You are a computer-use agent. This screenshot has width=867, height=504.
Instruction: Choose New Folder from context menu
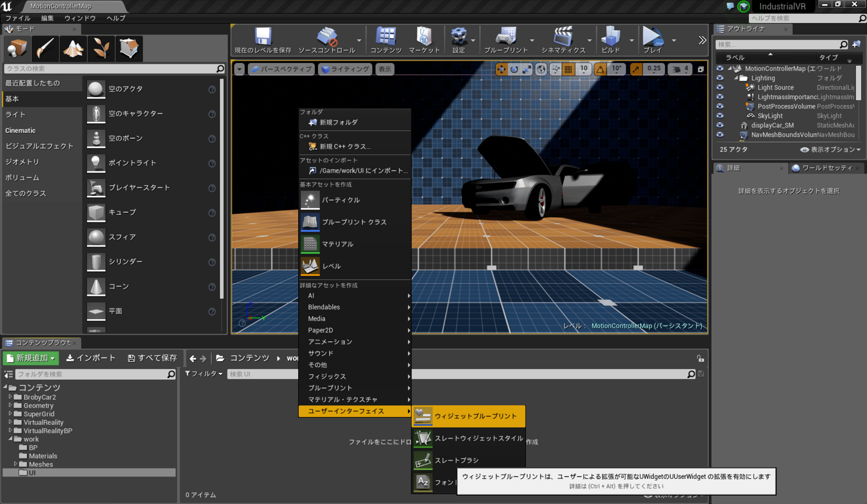(355, 122)
